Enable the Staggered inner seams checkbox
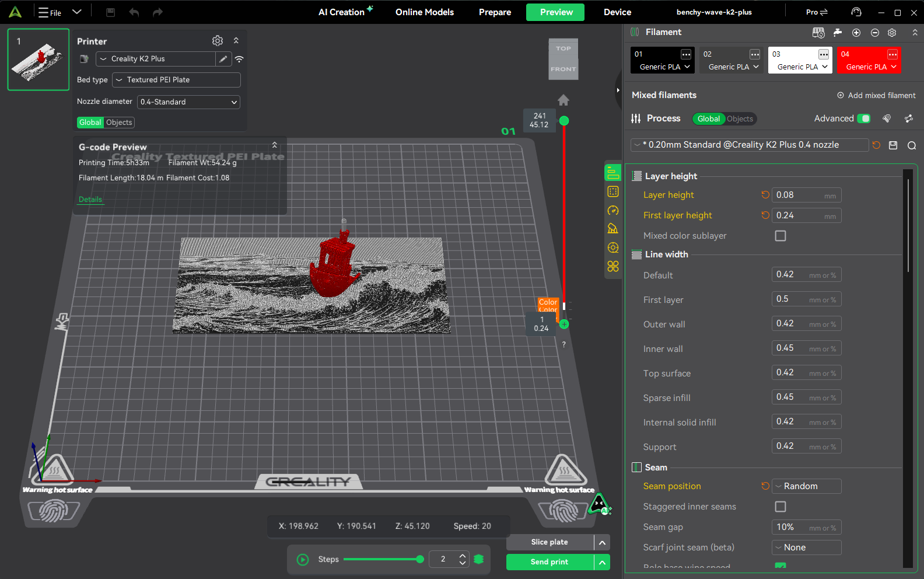The width and height of the screenshot is (924, 579). pyautogui.click(x=780, y=507)
